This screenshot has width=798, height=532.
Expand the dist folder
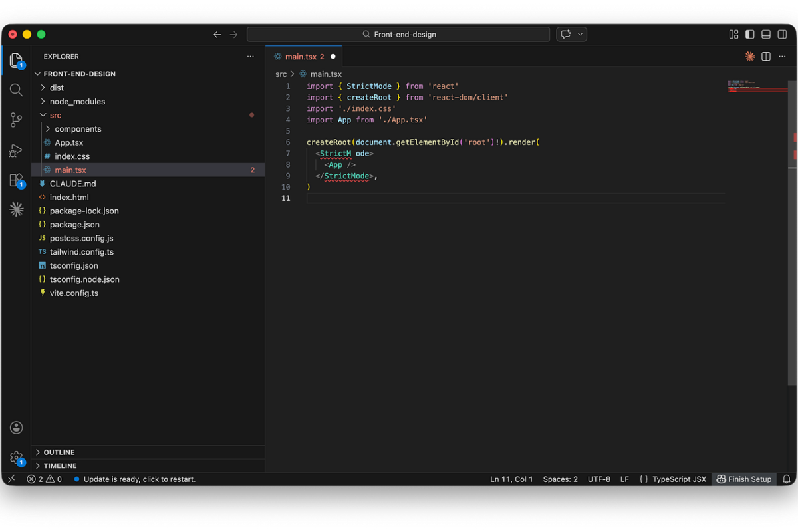(x=57, y=88)
